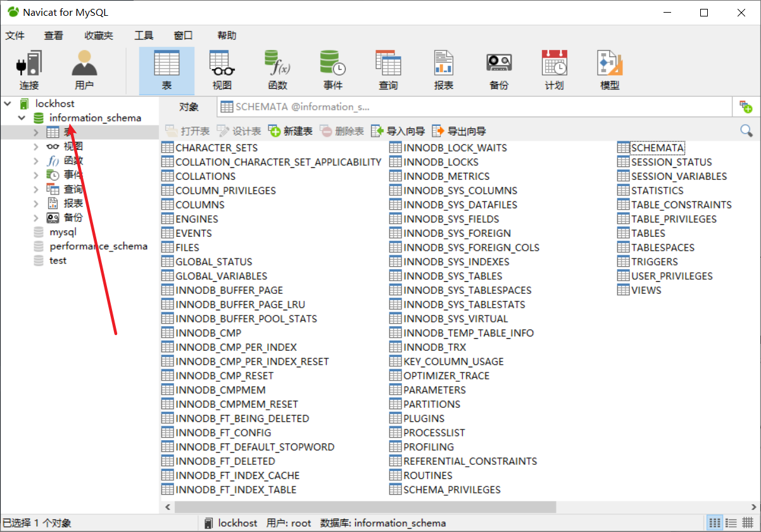The height and width of the screenshot is (532, 761).
Task: Select the 模型 (Model) toolbar icon
Action: pos(610,70)
